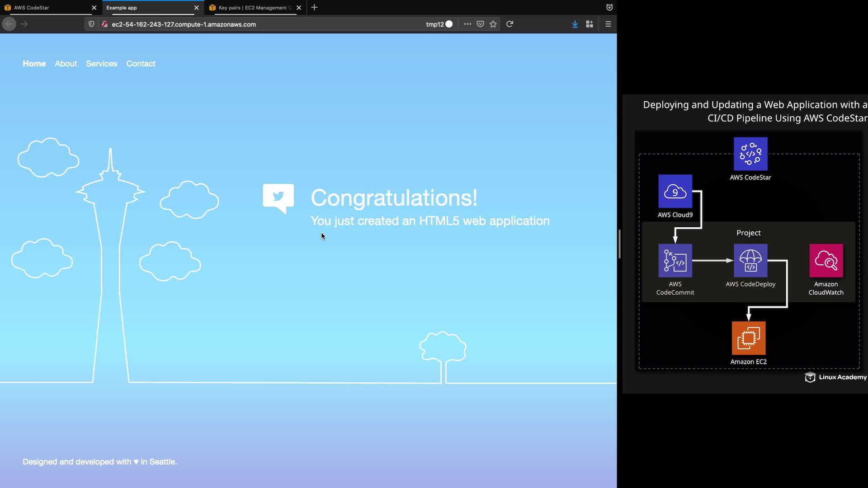Open a new browser tab
Viewport: 868px width, 488px height.
(314, 7)
